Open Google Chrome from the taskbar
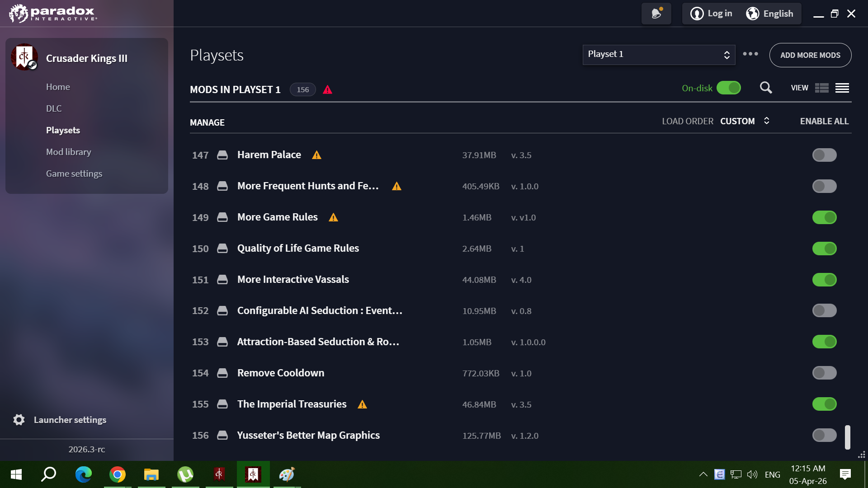Screen dimensions: 868x488 tap(118, 474)
